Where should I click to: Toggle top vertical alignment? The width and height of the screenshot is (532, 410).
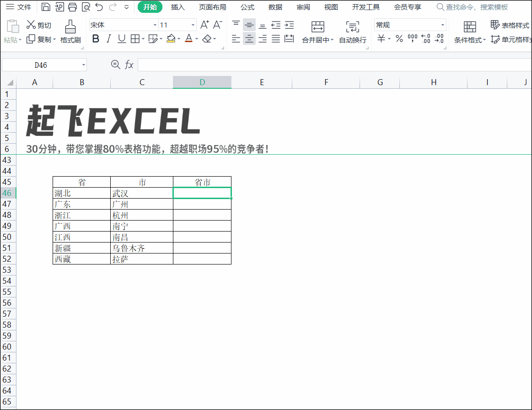pyautogui.click(x=236, y=25)
